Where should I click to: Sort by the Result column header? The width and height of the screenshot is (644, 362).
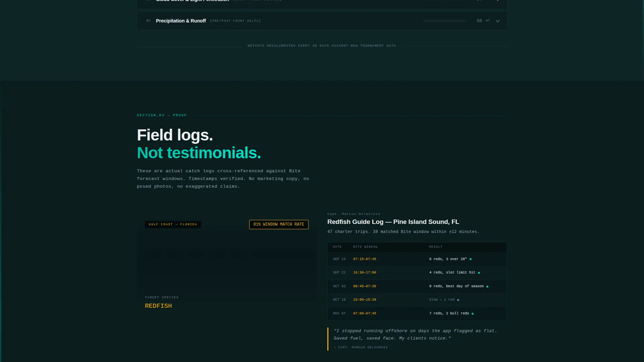[x=436, y=247]
